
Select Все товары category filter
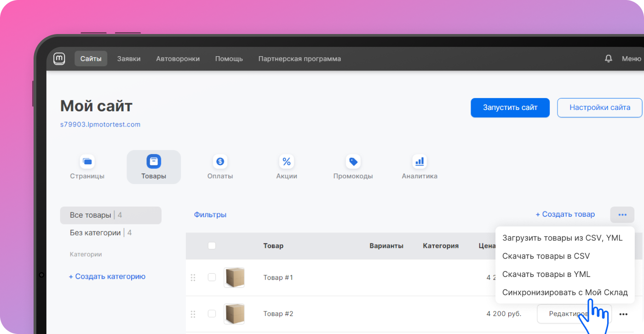coord(110,215)
